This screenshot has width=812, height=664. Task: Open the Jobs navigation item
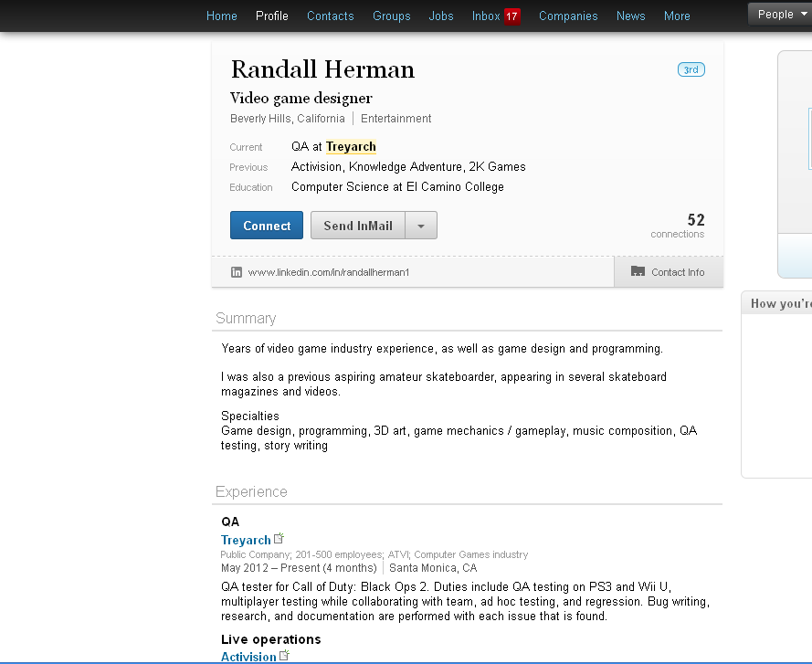(441, 16)
